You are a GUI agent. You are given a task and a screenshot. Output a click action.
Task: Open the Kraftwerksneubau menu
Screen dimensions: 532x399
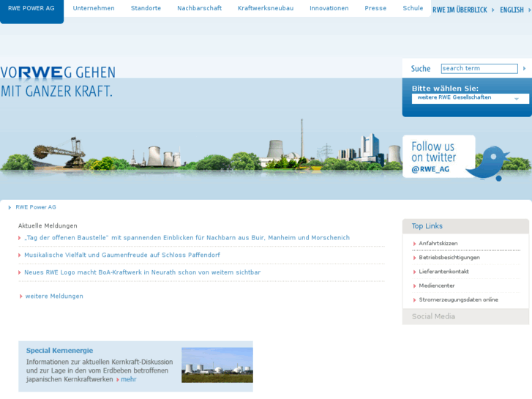[x=266, y=8]
